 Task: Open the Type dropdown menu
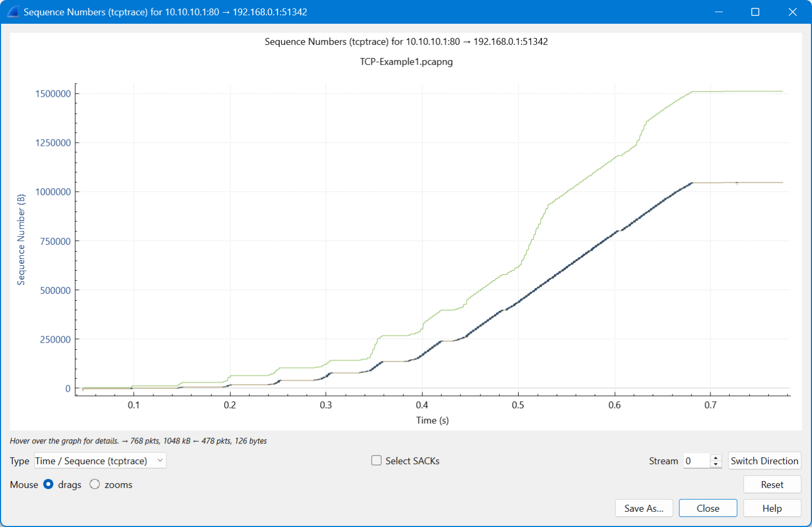click(x=99, y=460)
